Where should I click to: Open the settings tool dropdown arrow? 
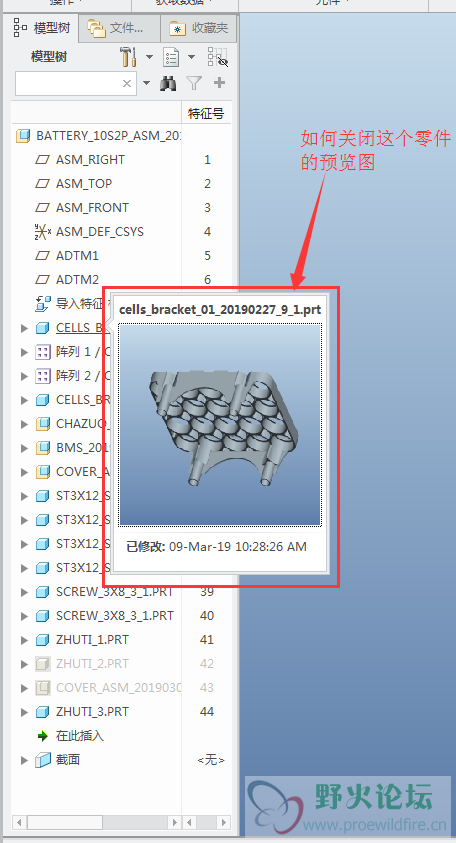point(149,56)
